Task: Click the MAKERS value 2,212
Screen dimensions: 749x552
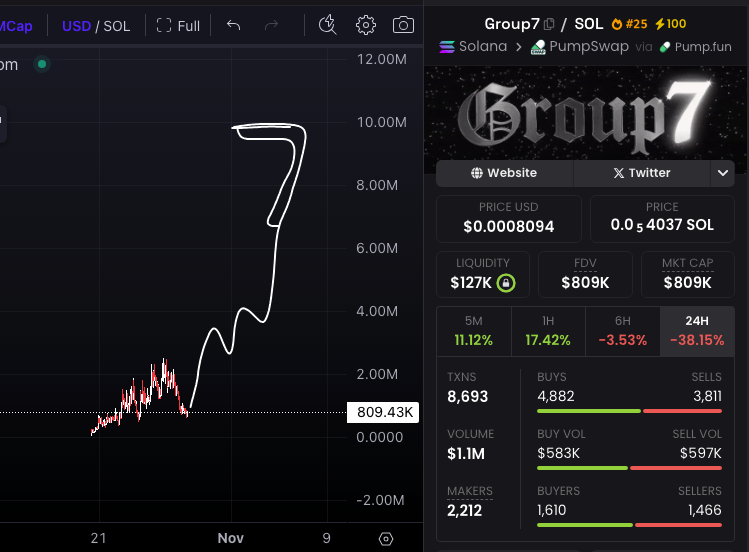Action: click(x=464, y=510)
